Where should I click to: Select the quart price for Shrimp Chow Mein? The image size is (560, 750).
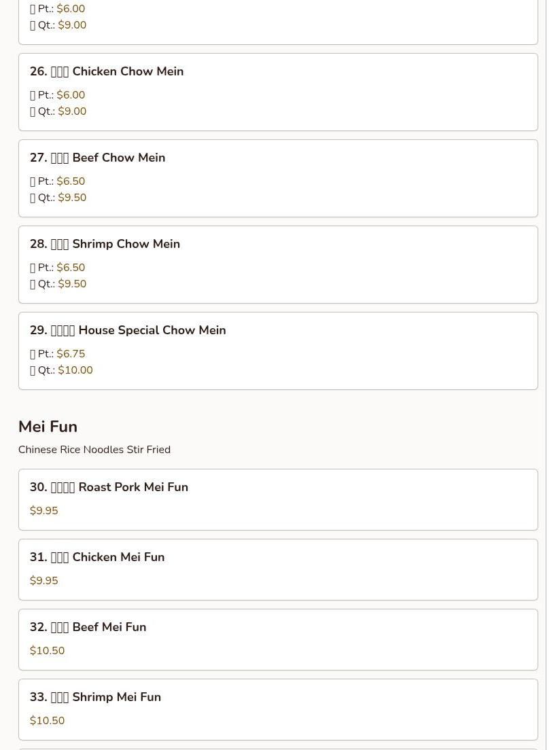click(x=72, y=285)
